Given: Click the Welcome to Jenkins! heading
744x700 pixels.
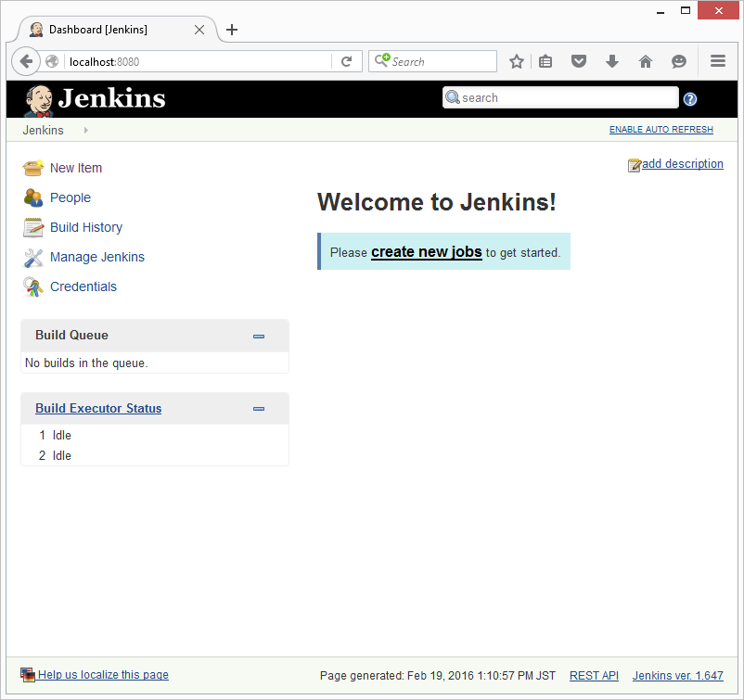Looking at the screenshot, I should 437,202.
